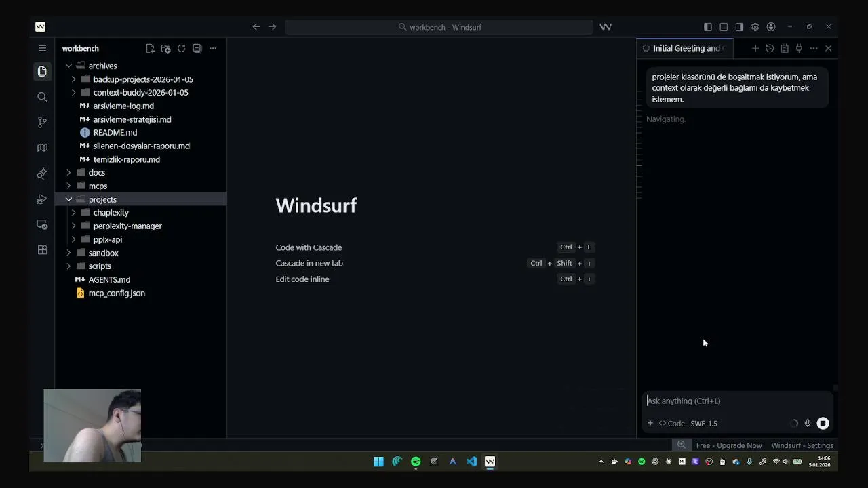
Task: Click Free - Upgrade Now in the status bar
Action: pyautogui.click(x=729, y=445)
